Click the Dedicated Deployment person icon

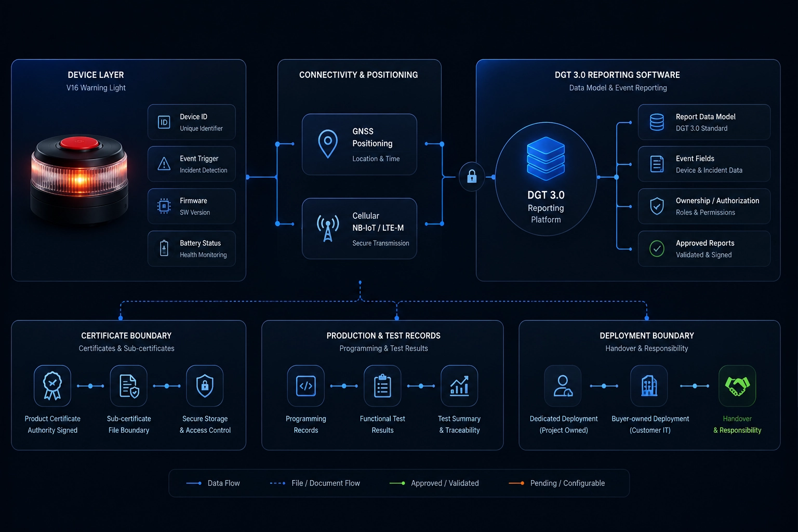(x=563, y=385)
